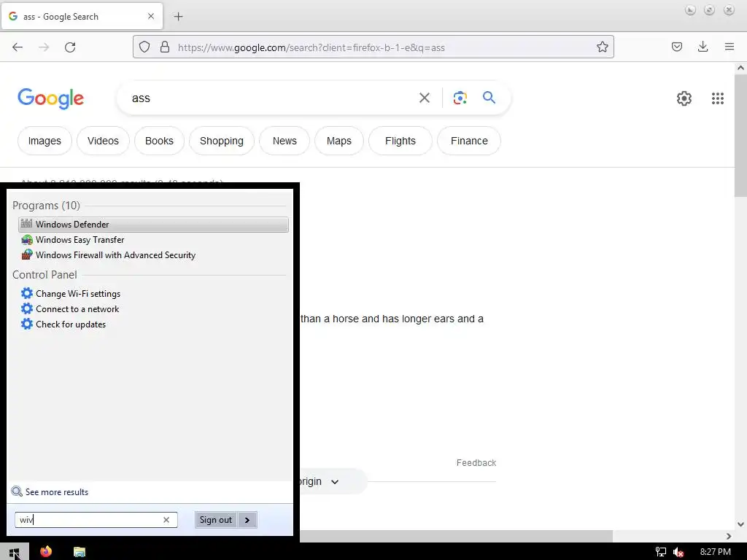Open Google quick settings gear
This screenshot has height=560, width=747.
click(x=684, y=98)
